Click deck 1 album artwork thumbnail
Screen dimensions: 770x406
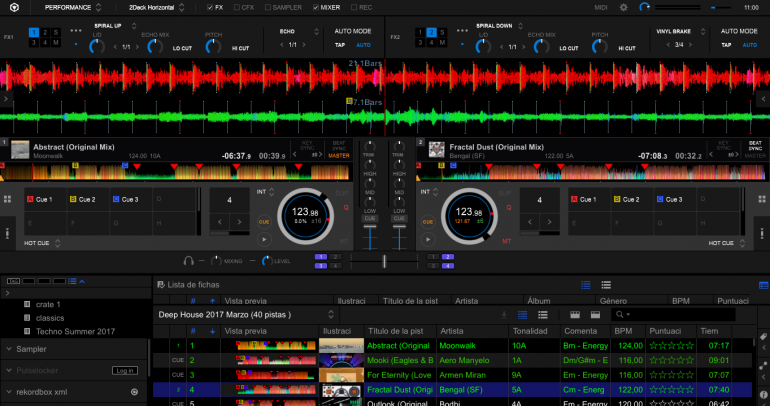coord(20,149)
